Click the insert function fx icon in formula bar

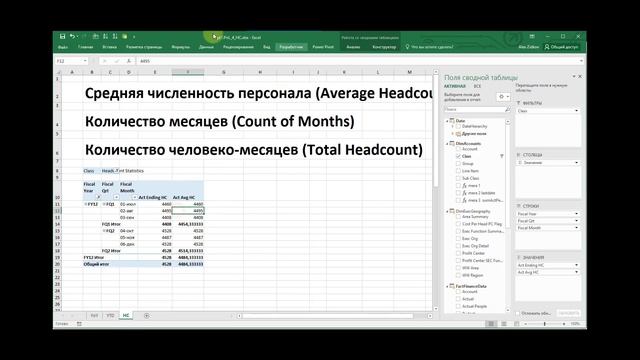pos(129,61)
